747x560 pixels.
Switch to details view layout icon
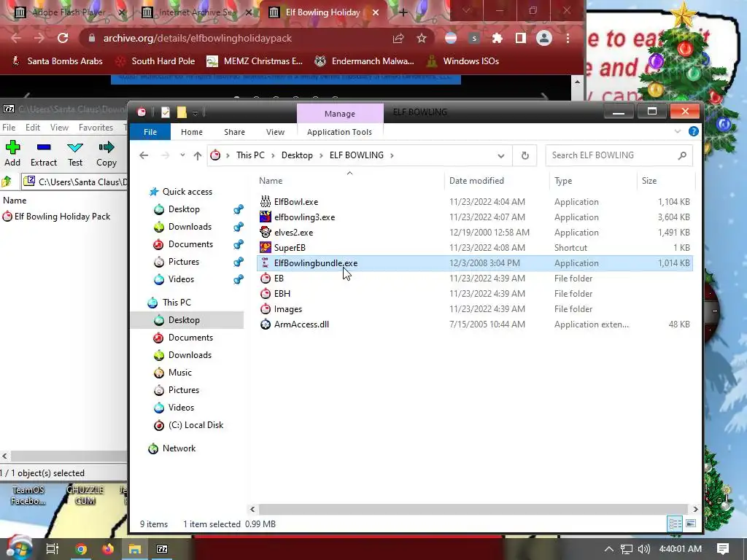675,524
